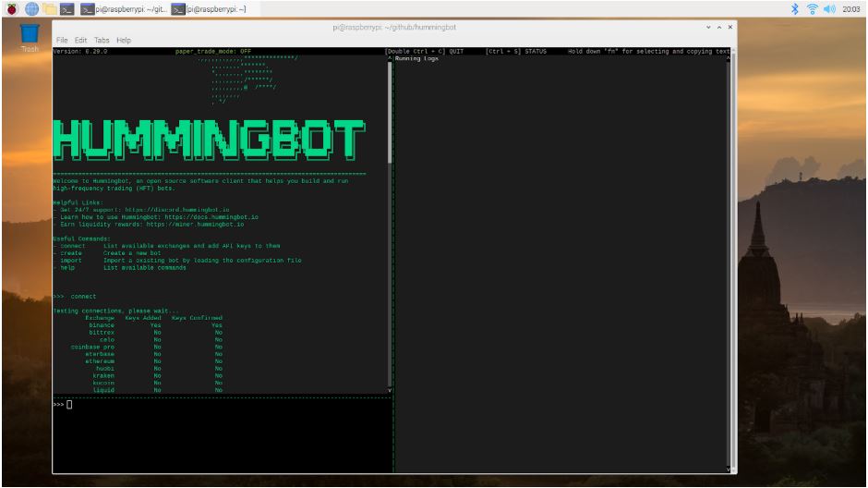Viewport: 868px width, 488px height.
Task: Minimize the terminal window
Action: (x=708, y=27)
